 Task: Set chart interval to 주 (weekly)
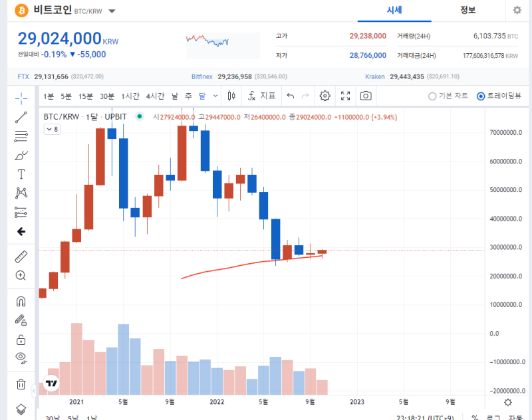coord(188,96)
